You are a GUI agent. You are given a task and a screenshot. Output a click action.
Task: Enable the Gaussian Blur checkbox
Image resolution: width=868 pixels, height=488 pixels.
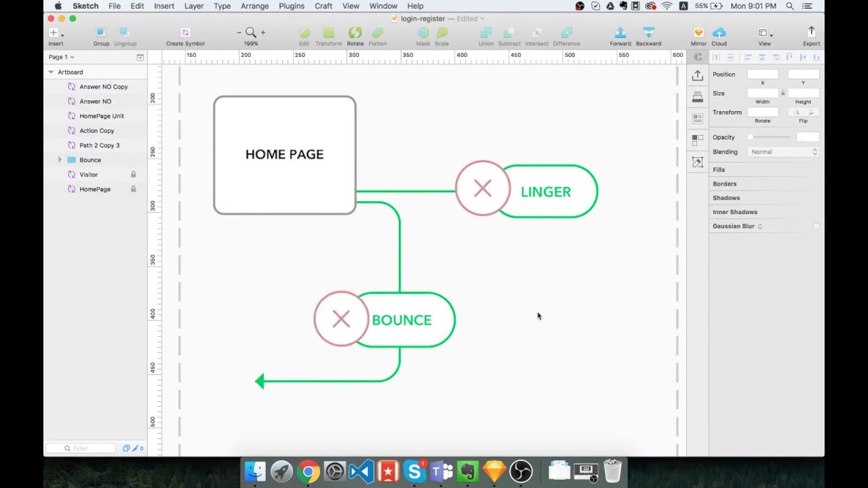click(816, 226)
